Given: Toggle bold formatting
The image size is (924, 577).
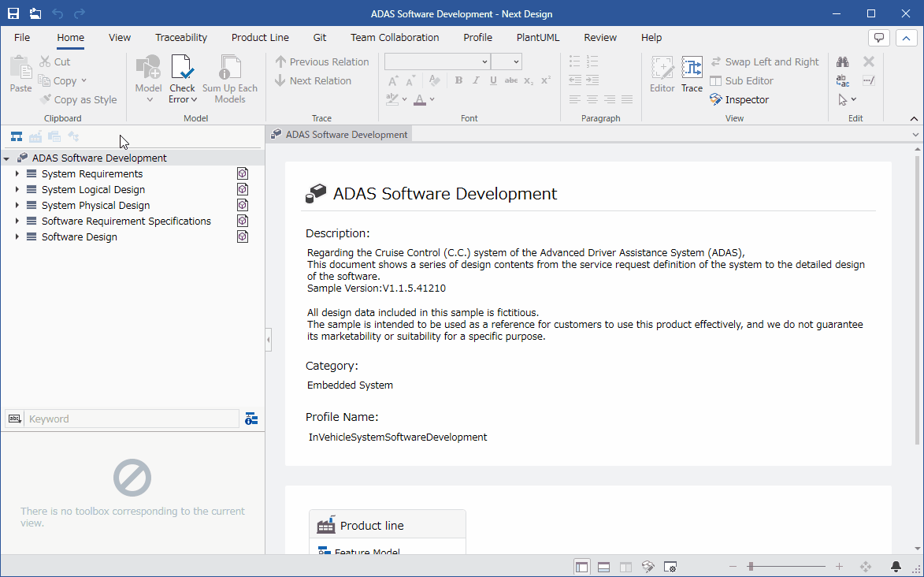Looking at the screenshot, I should point(458,81).
